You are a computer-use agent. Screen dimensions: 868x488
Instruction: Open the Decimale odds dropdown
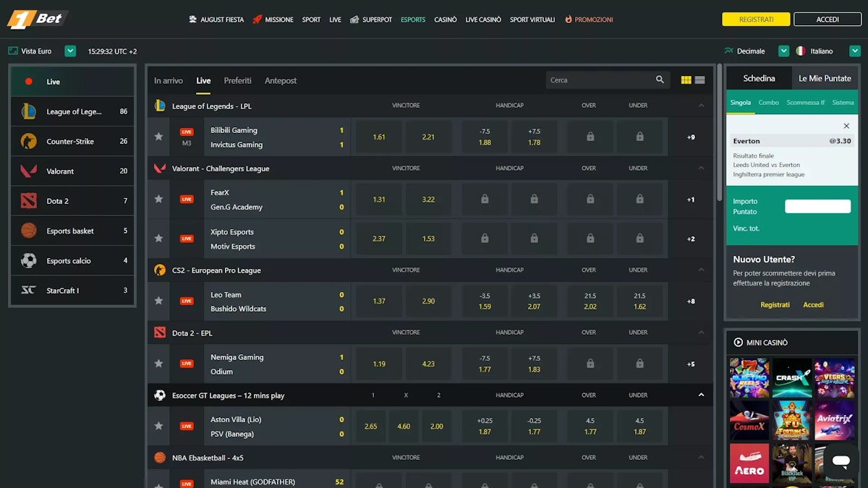(783, 51)
